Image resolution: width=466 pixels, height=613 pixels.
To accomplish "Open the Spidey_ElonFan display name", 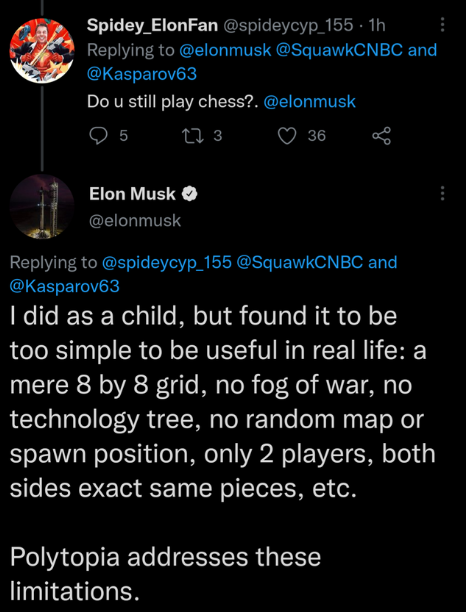I will (152, 25).
